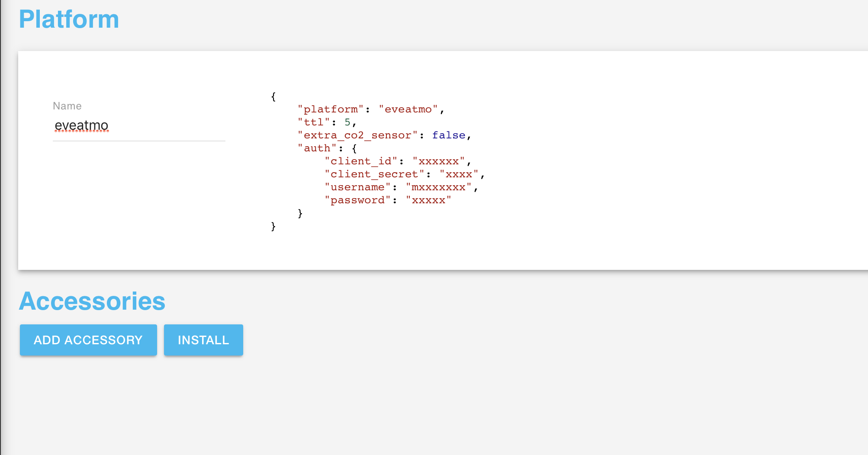
Task: Click the "eveatmo" value in the JSON config
Action: coord(408,109)
